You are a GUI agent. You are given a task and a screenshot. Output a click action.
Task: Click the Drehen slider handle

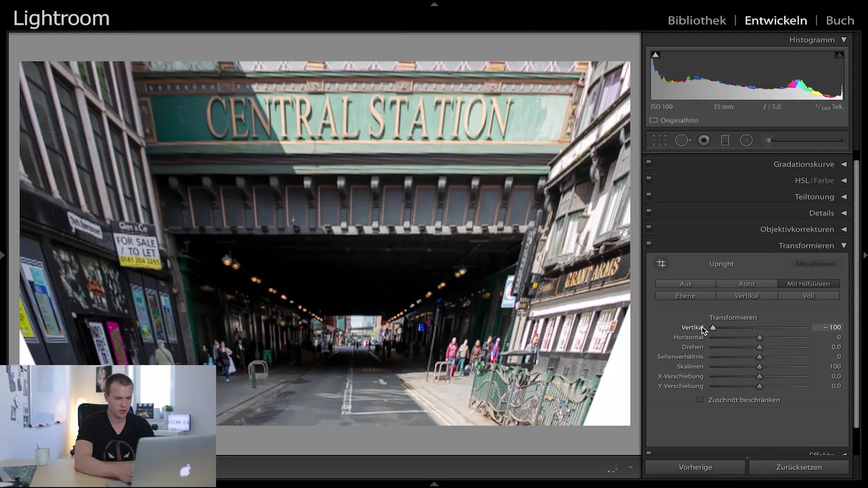click(x=759, y=347)
